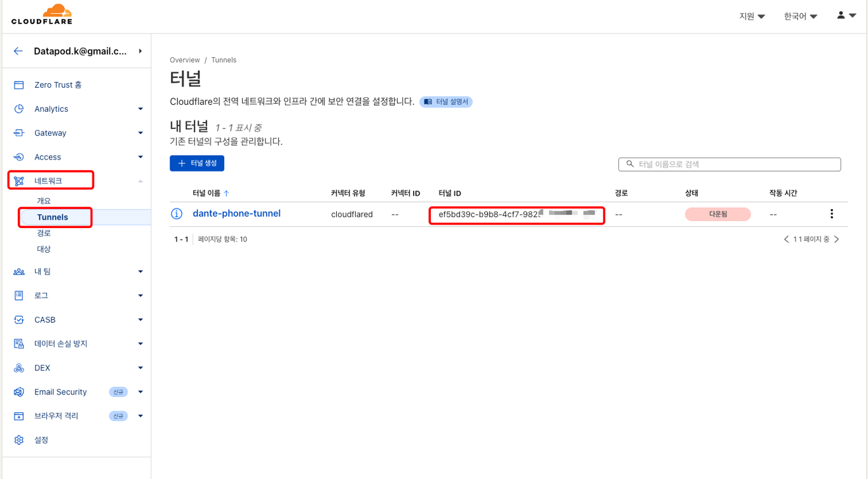Image resolution: width=868 pixels, height=479 pixels.
Task: Open Zero Trust 홈 menu item
Action: pos(58,84)
